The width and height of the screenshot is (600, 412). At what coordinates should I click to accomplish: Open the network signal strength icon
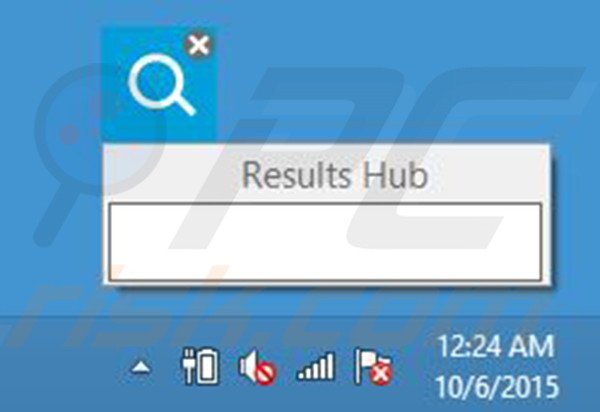click(316, 366)
